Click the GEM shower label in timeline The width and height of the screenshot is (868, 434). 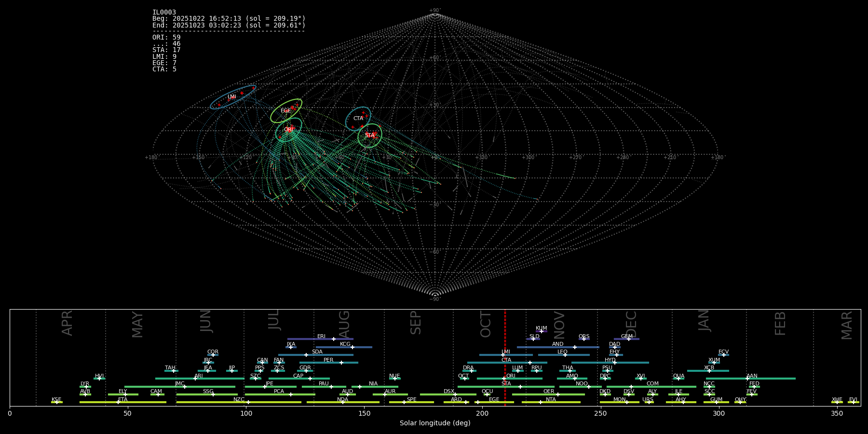click(x=626, y=337)
